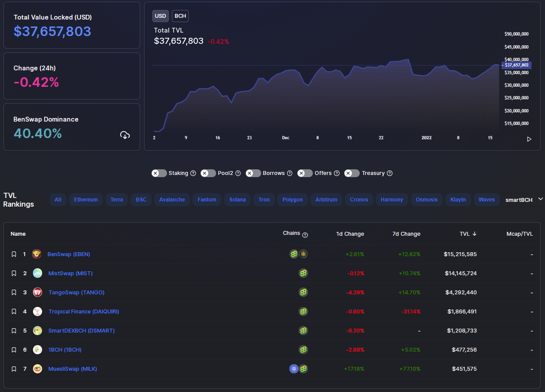Screen dimensions: 545x392
Task: Sort by the TVL column arrow
Action: click(x=475, y=234)
